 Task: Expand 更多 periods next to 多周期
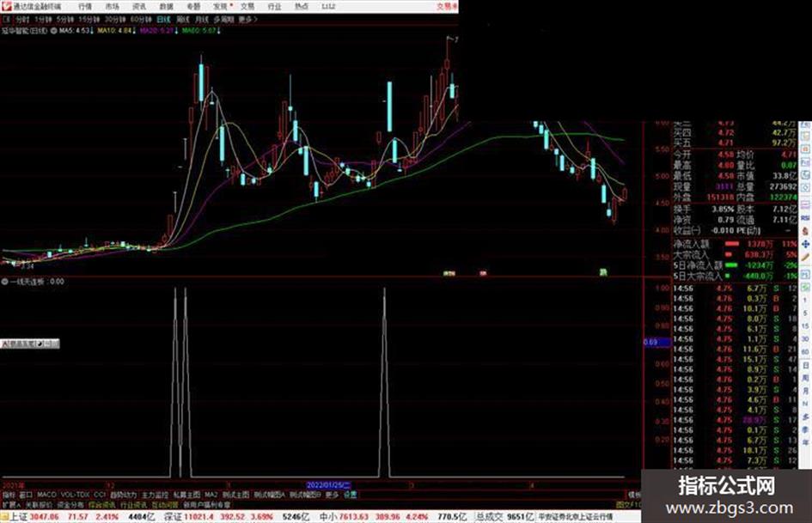pos(247,20)
